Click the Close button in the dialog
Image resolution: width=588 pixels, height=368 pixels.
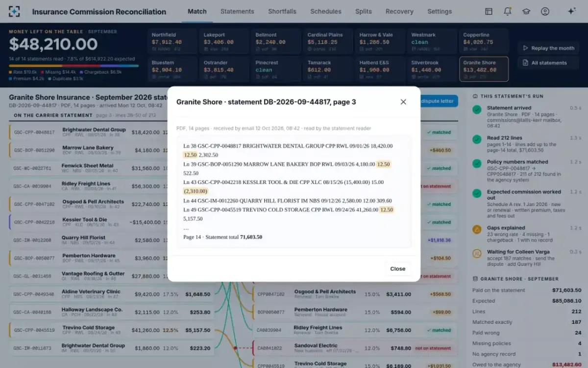tap(397, 269)
